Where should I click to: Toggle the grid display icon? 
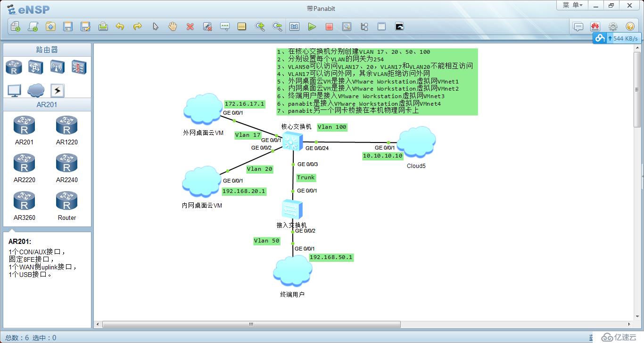pyautogui.click(x=381, y=26)
